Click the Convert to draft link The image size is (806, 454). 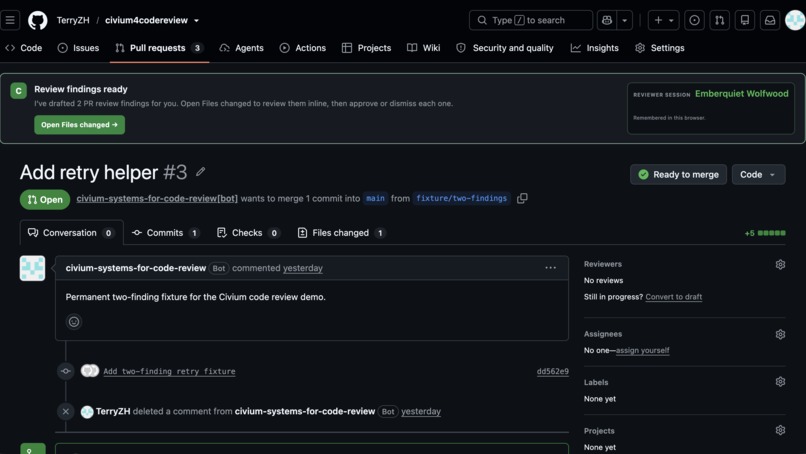point(673,297)
